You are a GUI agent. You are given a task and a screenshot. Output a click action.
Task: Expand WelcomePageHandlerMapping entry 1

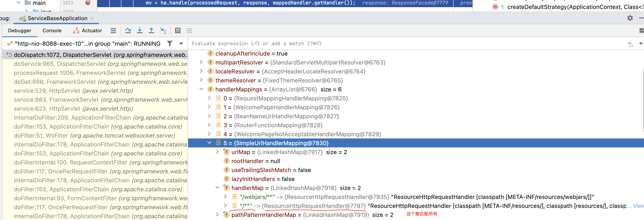(209, 107)
